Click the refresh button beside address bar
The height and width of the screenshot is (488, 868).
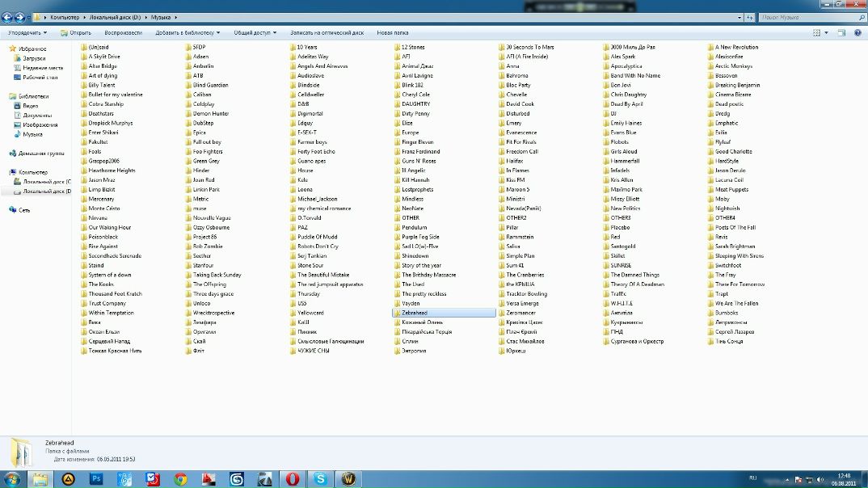point(750,18)
